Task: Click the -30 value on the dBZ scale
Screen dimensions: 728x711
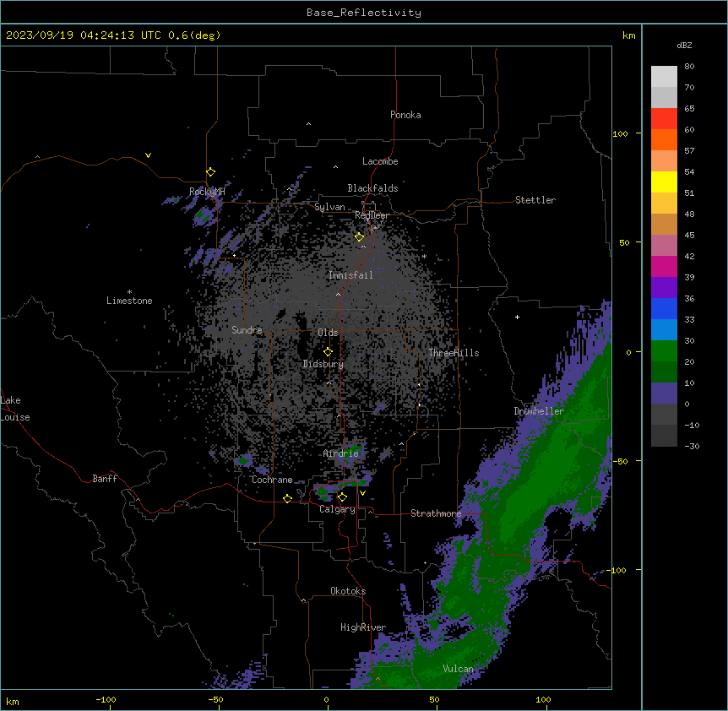Action: pyautogui.click(x=692, y=446)
